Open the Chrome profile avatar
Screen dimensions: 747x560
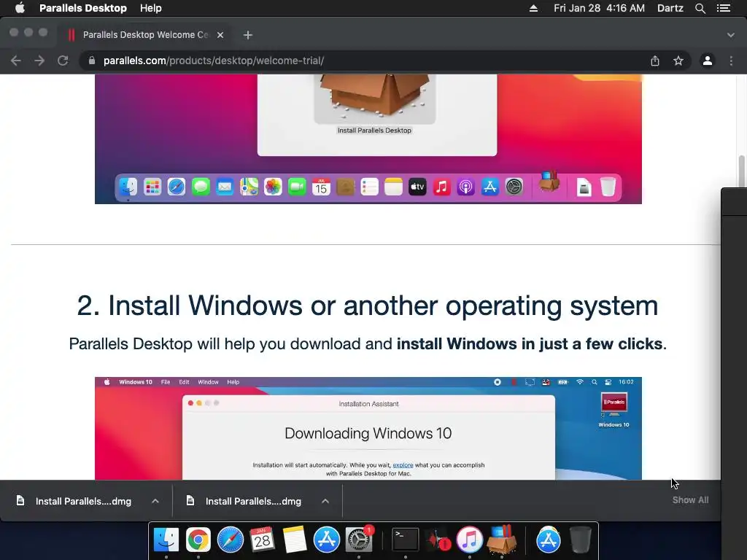(708, 61)
